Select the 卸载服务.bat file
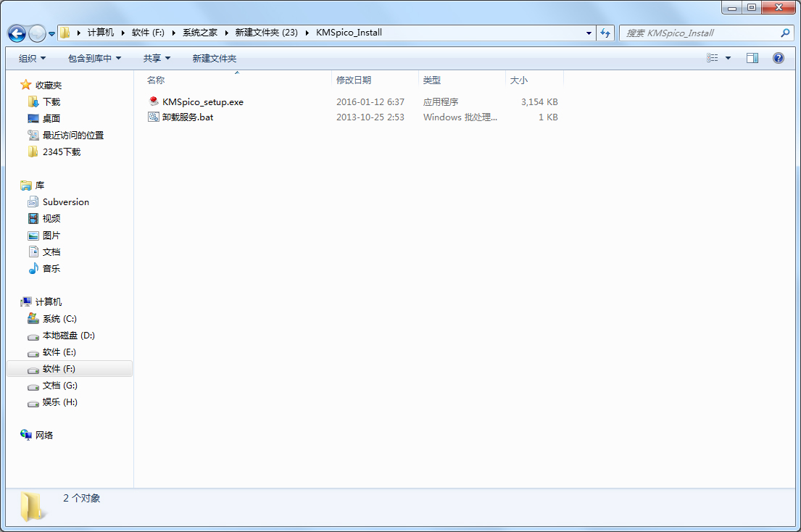This screenshot has height=532, width=801. (x=188, y=117)
